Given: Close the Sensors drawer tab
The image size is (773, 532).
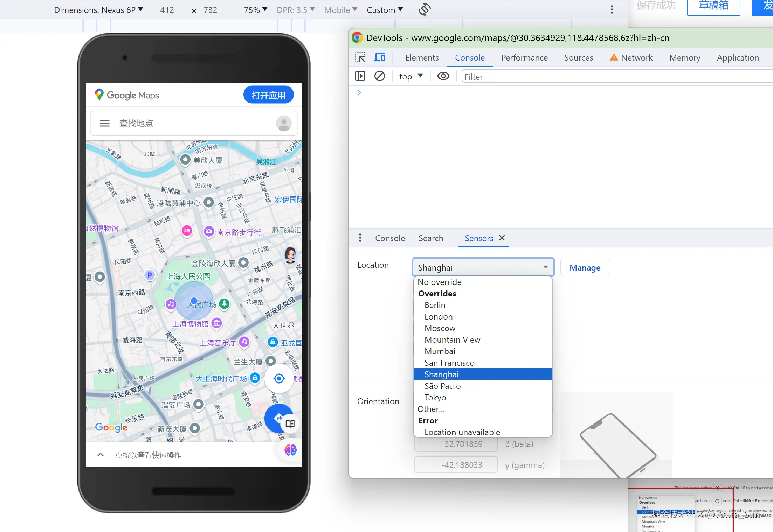Looking at the screenshot, I should (x=502, y=238).
